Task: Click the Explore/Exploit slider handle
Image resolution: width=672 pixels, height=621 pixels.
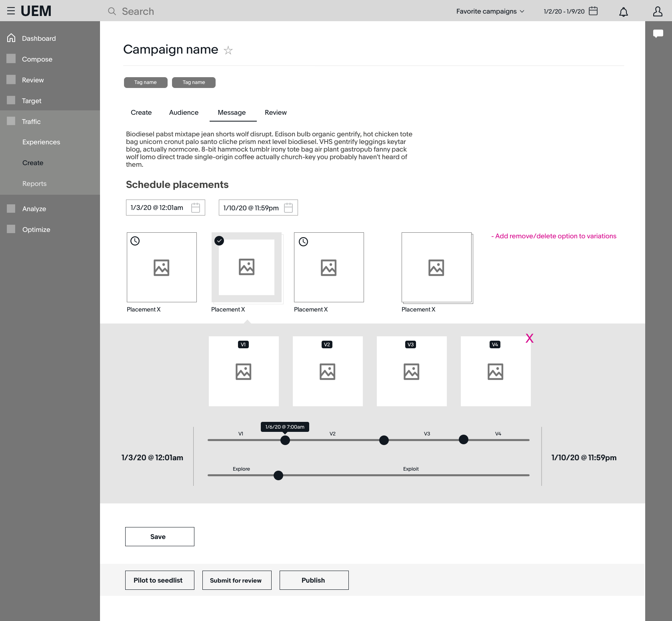Action: pyautogui.click(x=278, y=475)
